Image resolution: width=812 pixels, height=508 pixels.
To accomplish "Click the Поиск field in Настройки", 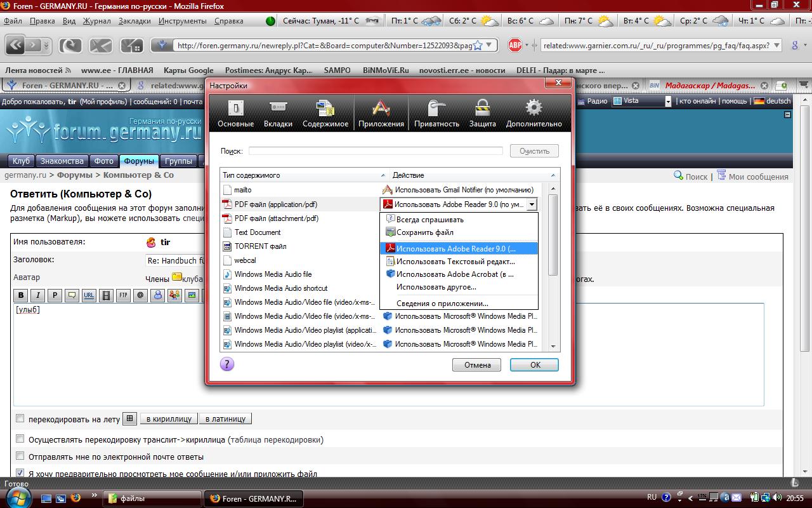I will 376,151.
